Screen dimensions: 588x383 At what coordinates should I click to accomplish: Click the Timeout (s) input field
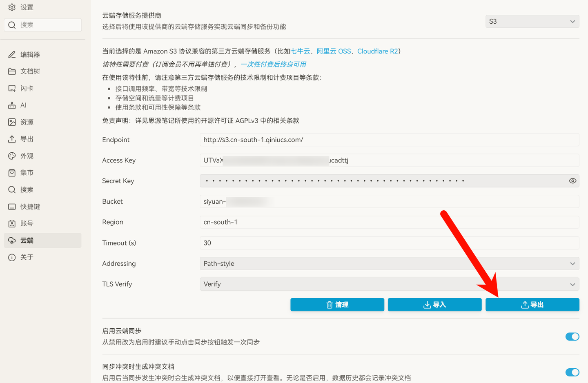coord(389,243)
